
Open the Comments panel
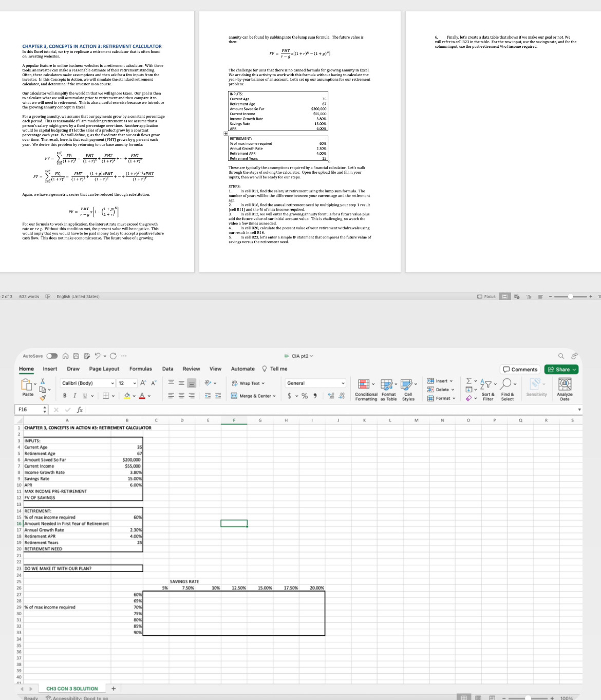coord(520,369)
